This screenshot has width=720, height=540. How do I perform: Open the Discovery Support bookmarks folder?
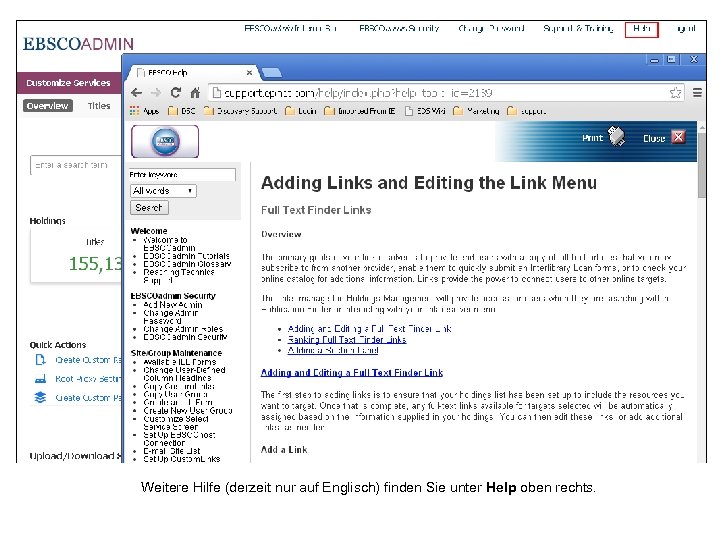[240, 111]
